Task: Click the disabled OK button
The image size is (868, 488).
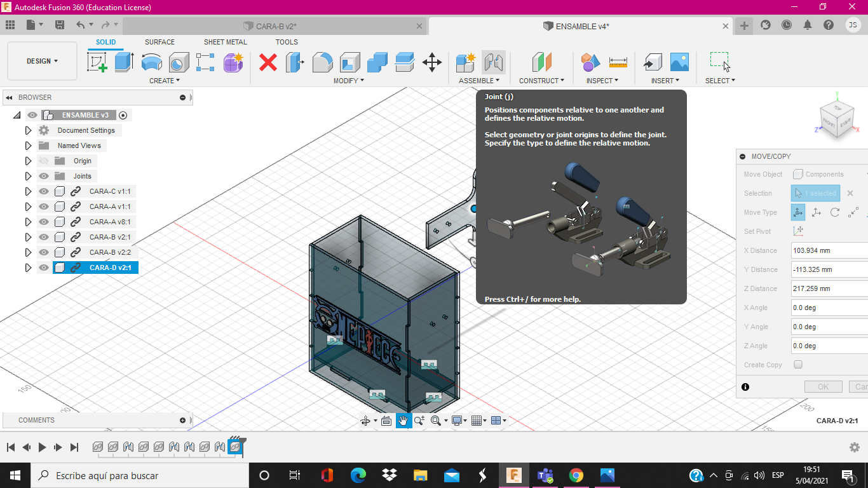Action: [823, 386]
